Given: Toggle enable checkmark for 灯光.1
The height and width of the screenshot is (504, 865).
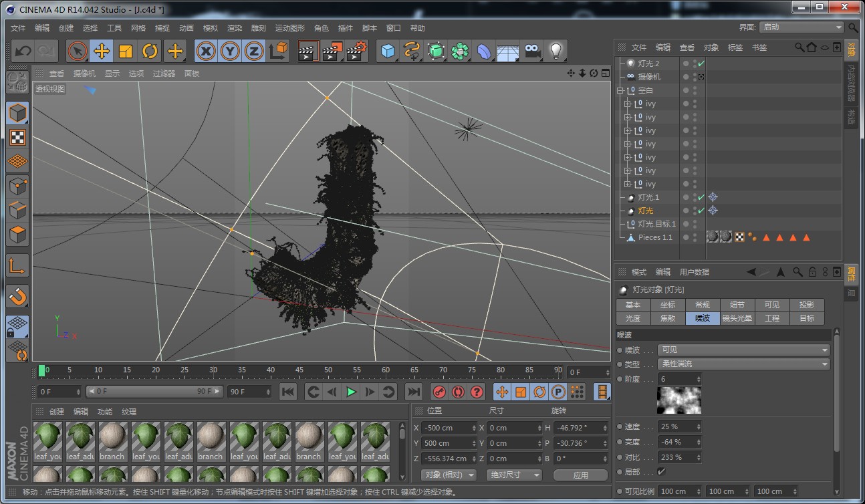Looking at the screenshot, I should pos(702,197).
